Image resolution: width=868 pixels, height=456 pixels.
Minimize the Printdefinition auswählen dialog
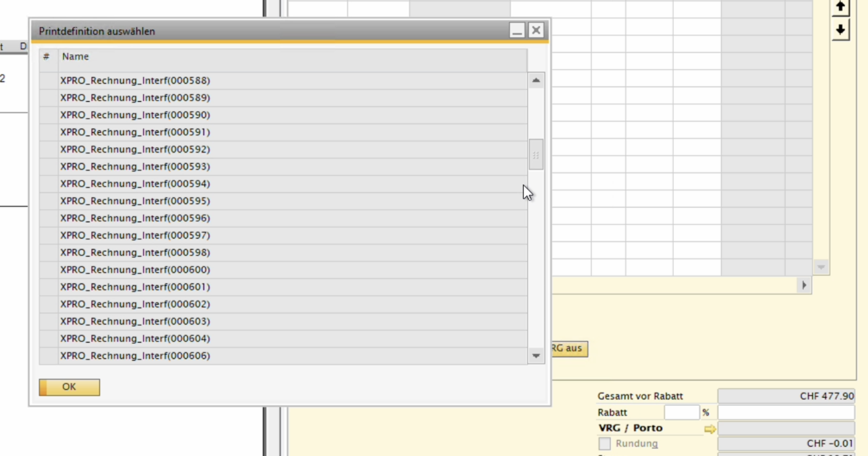click(517, 31)
